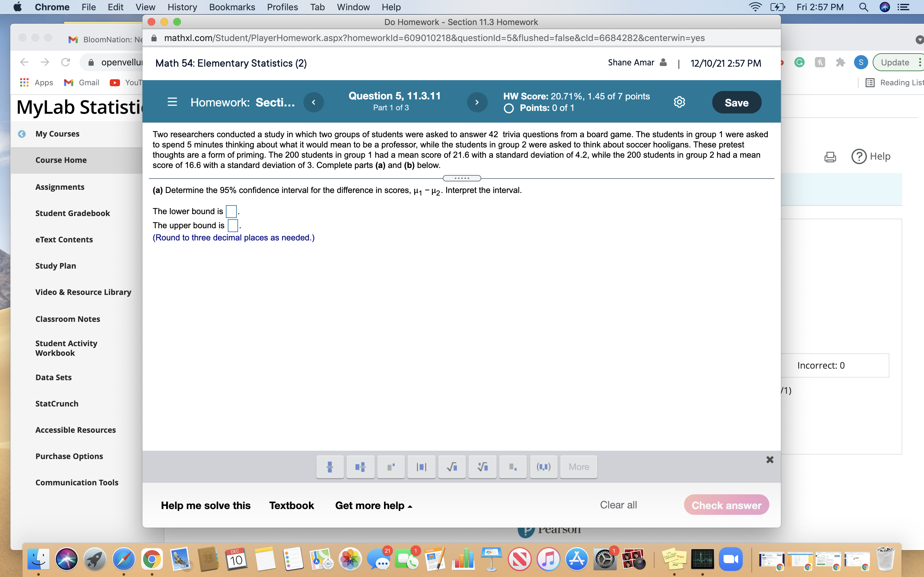
Task: Click Clear all to reset answers
Action: click(x=618, y=505)
